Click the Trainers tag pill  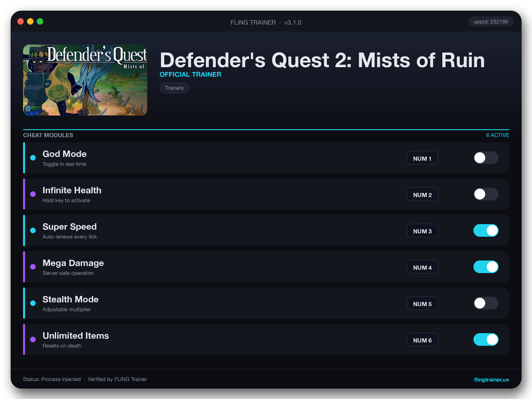pos(174,88)
